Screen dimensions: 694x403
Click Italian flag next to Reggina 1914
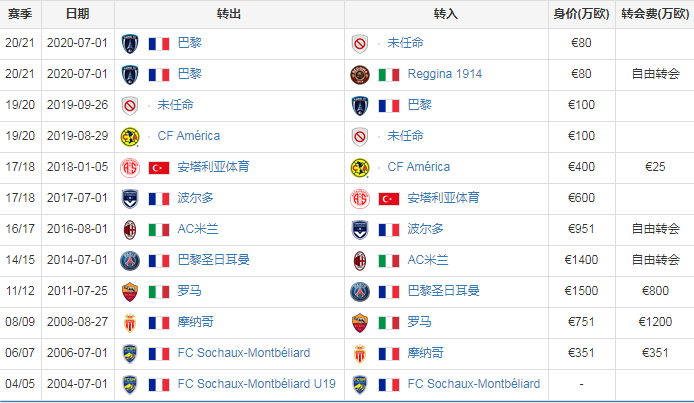coord(389,75)
